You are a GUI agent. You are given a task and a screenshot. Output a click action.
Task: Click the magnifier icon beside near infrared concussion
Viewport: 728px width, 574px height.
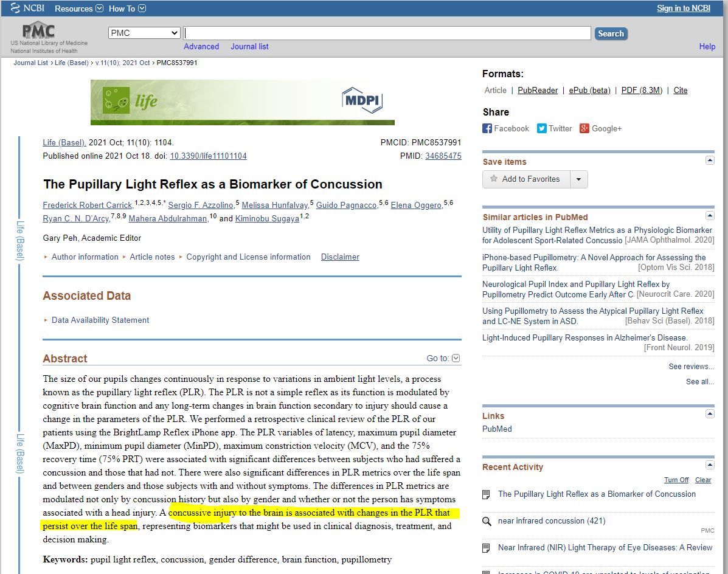coord(487,521)
